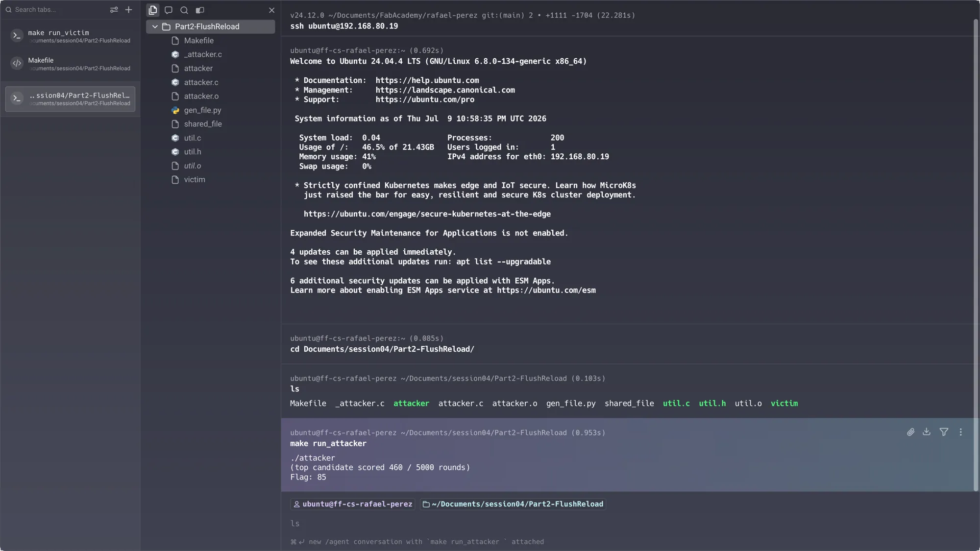Select the file explorer panel icon
The width and height of the screenshot is (980, 551).
(x=153, y=10)
